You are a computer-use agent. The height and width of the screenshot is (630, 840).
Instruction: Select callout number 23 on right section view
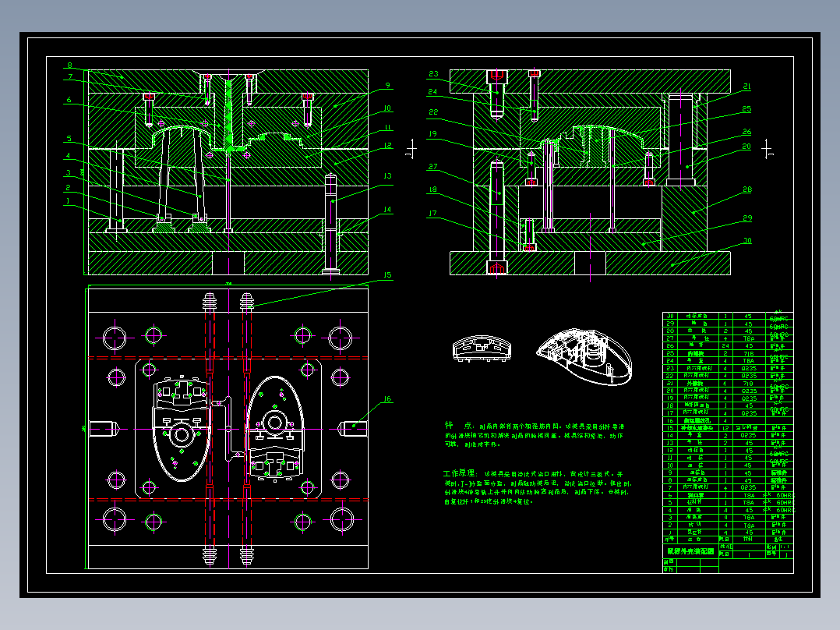433,74
